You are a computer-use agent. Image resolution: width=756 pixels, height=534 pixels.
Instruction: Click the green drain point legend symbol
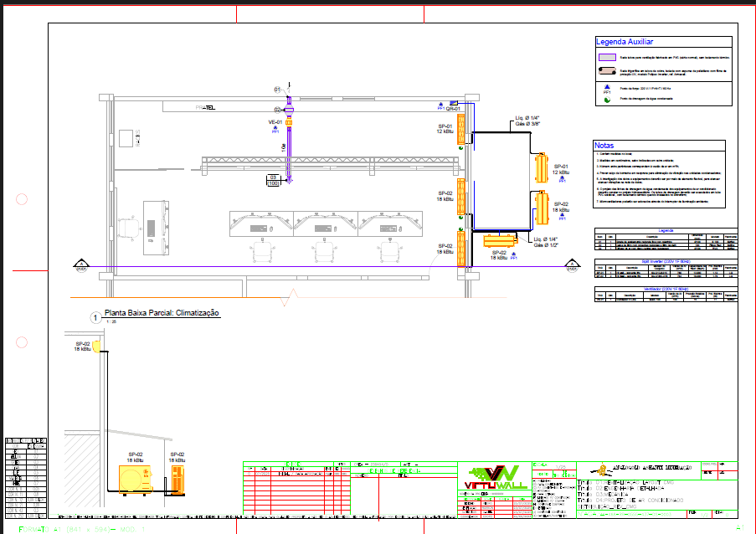click(607, 100)
